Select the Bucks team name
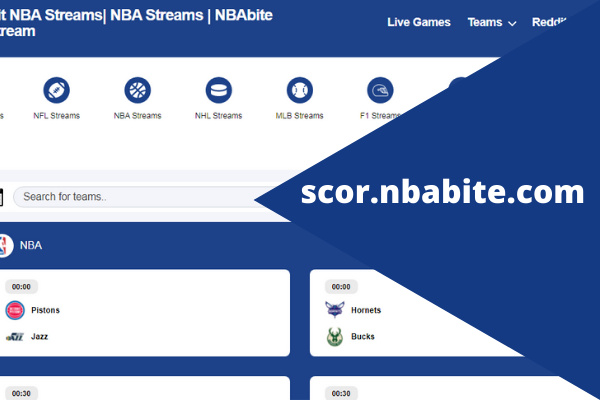600x400 pixels. [363, 336]
